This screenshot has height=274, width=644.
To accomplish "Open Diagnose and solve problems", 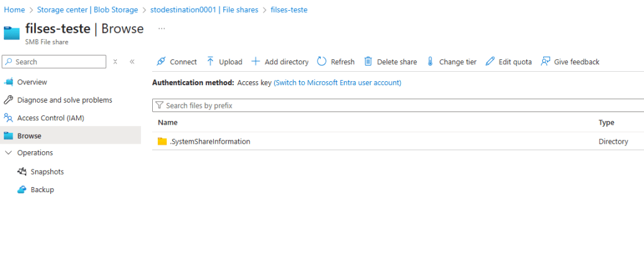I will click(x=64, y=100).
